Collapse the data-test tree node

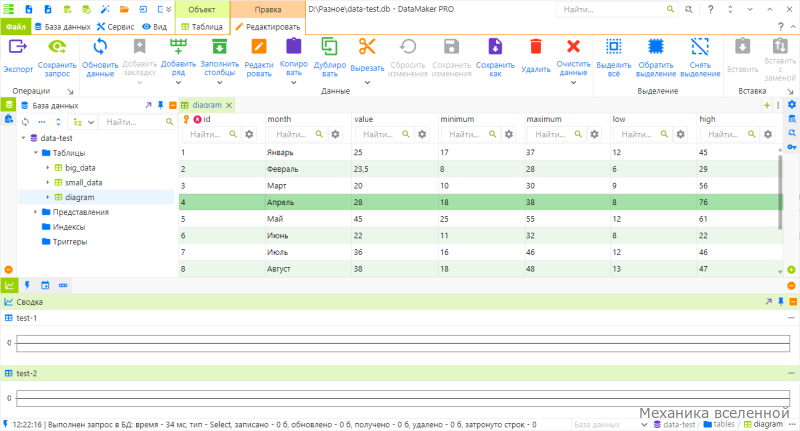23,138
